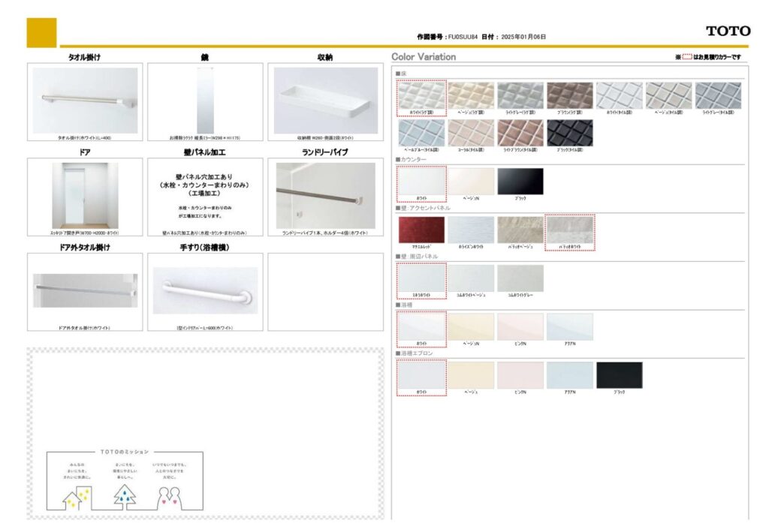Choose the black counter color swatch
The width and height of the screenshot is (769, 532).
pyautogui.click(x=520, y=181)
